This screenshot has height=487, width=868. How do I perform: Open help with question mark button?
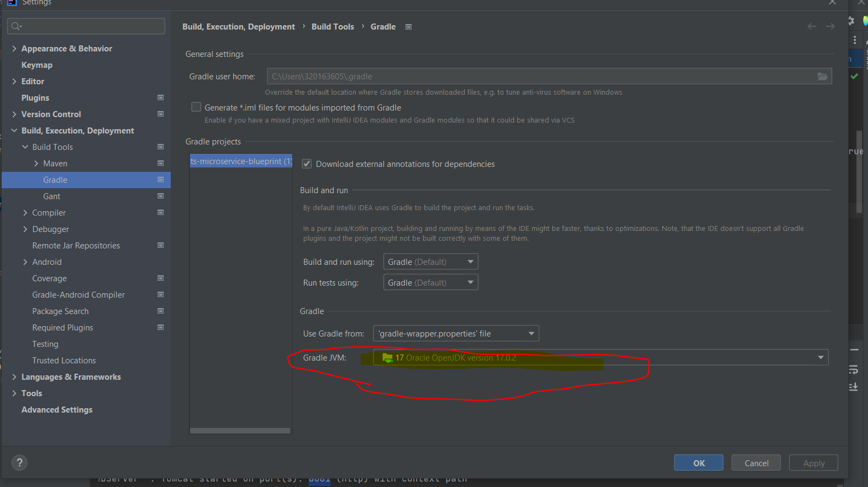[19, 463]
